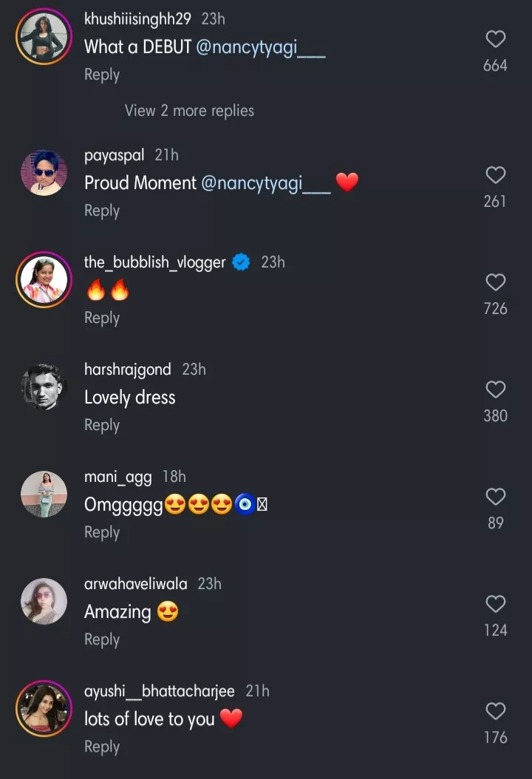532x779 pixels.
Task: Open @nancytyagi___ mention in khushiiisinghh29's comment
Action: point(261,47)
